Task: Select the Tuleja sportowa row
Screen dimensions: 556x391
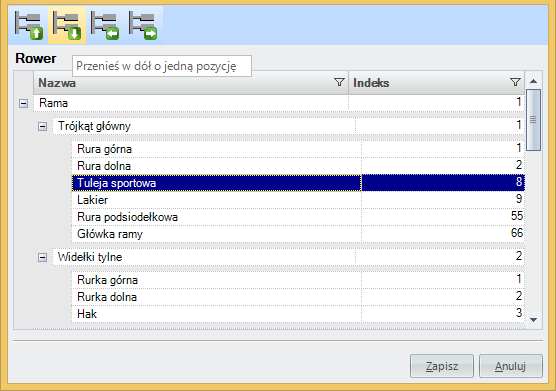Action: click(298, 183)
